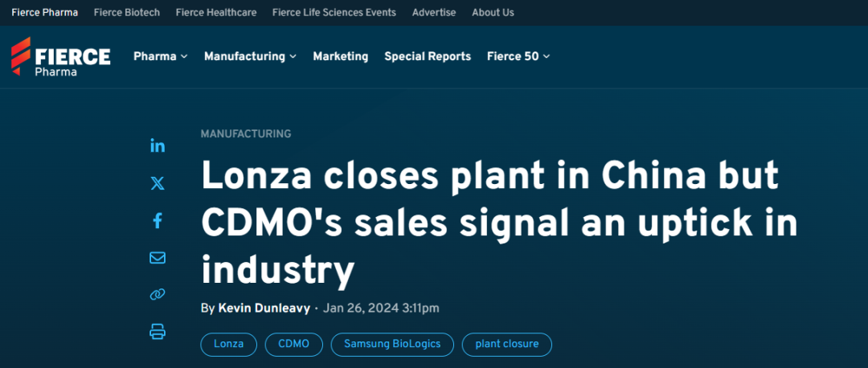Open the MANUFACTURING category label
868x368 pixels.
pos(246,134)
